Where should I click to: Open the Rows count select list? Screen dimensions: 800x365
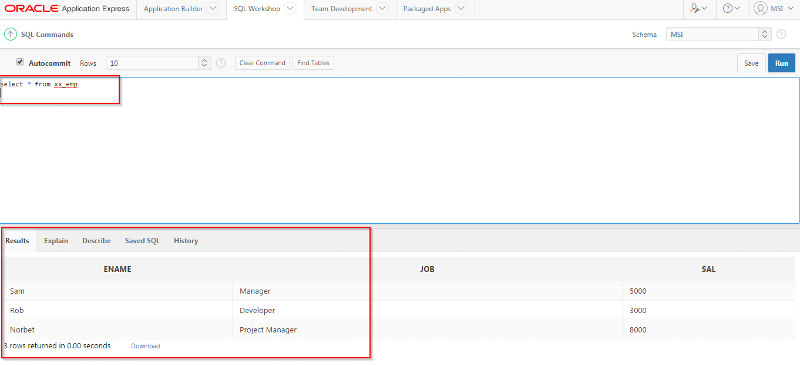(x=158, y=63)
